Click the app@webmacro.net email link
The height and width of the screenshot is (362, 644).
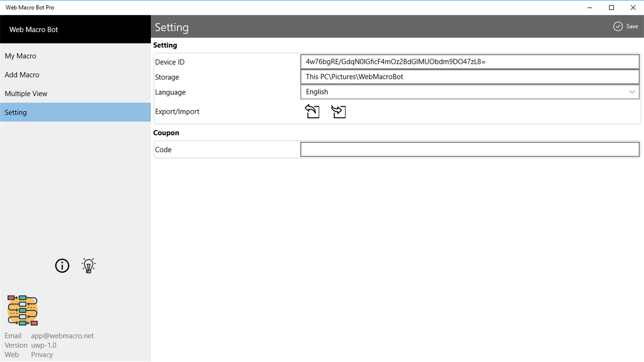pyautogui.click(x=62, y=335)
